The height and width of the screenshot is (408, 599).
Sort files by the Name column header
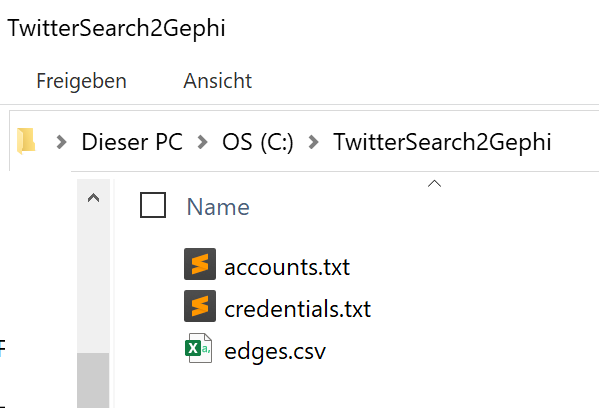pyautogui.click(x=218, y=207)
